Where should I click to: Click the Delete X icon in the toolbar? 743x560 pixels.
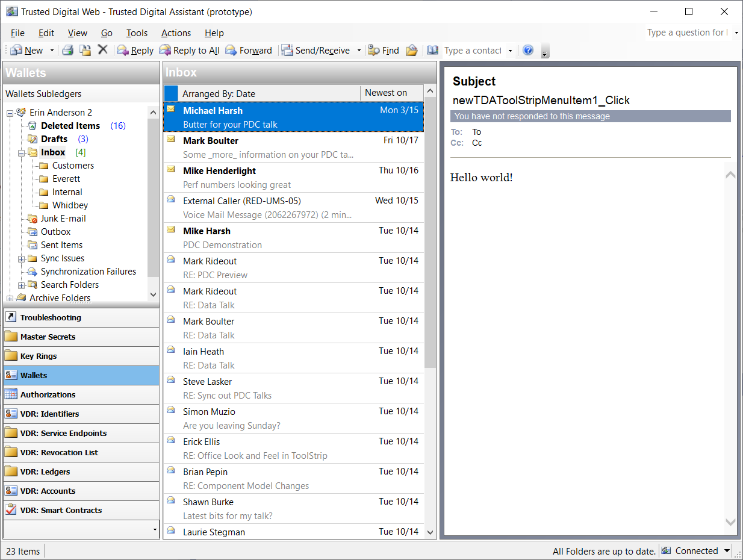[103, 50]
